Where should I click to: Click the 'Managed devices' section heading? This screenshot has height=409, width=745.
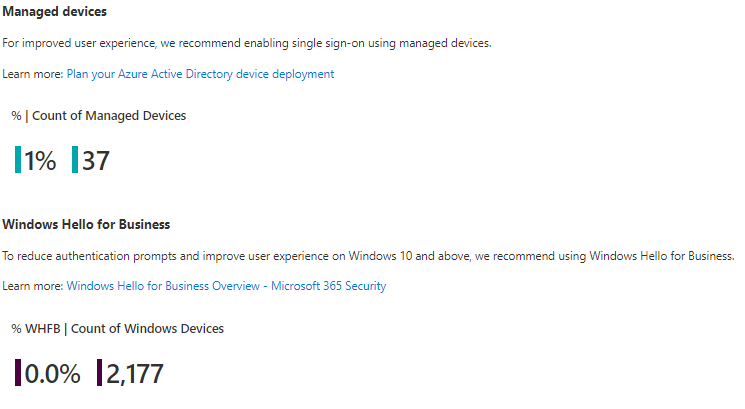tap(55, 11)
